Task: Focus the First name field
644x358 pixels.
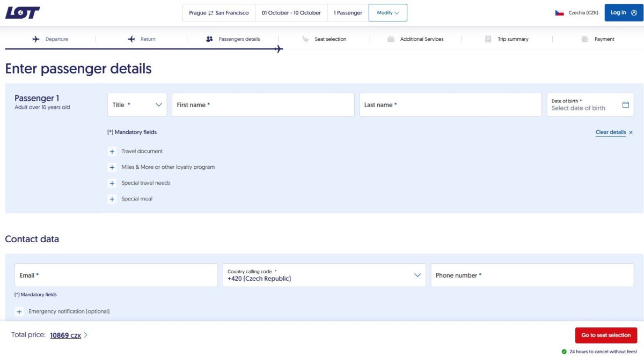Action: [x=263, y=105]
